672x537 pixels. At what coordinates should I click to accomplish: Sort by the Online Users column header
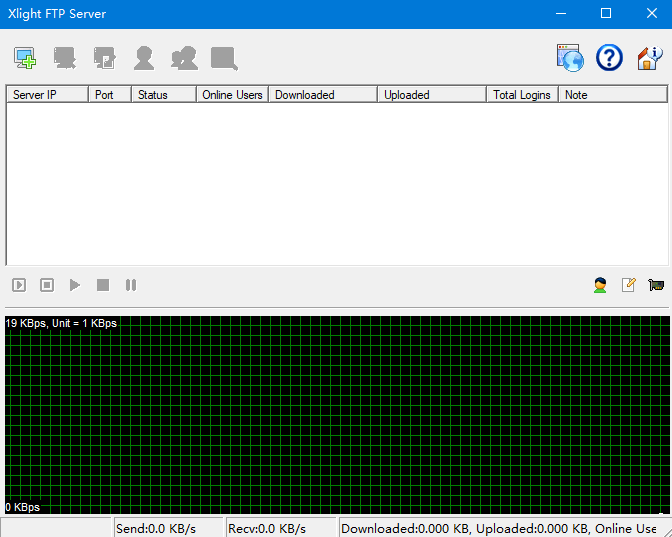click(x=232, y=95)
